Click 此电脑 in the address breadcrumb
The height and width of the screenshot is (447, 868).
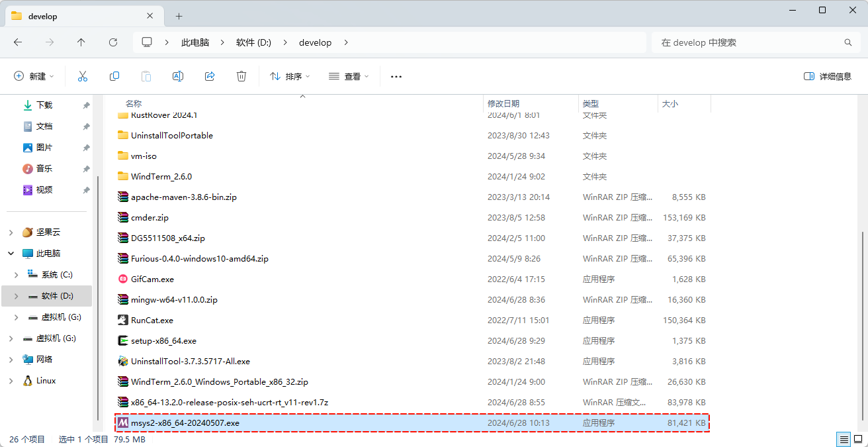(x=195, y=42)
